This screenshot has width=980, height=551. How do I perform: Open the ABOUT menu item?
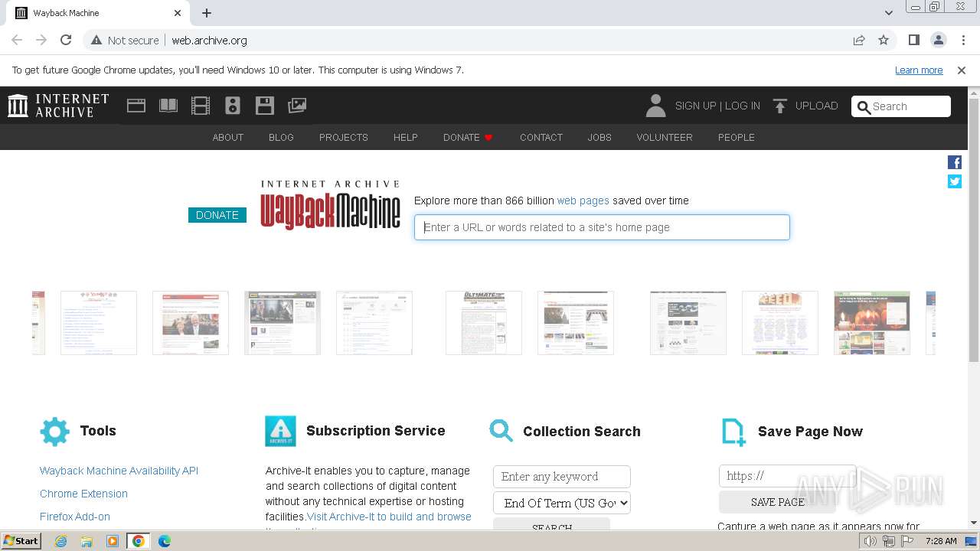(x=228, y=138)
